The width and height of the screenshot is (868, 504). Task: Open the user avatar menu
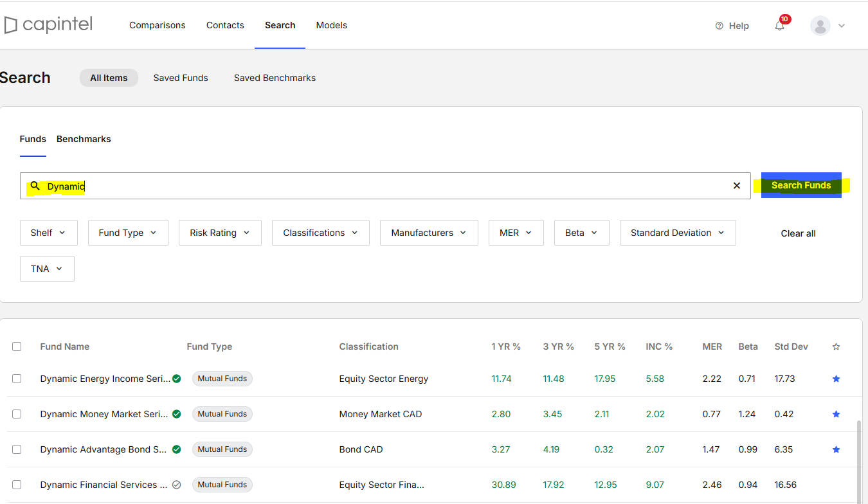click(x=820, y=26)
